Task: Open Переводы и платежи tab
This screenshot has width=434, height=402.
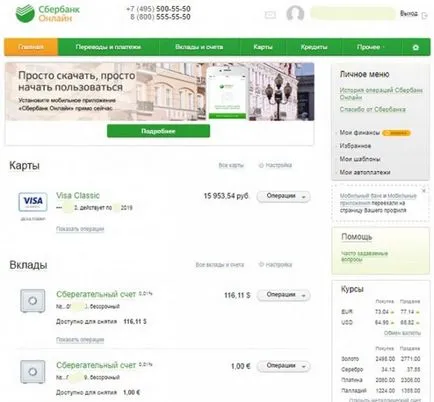Action: click(108, 47)
